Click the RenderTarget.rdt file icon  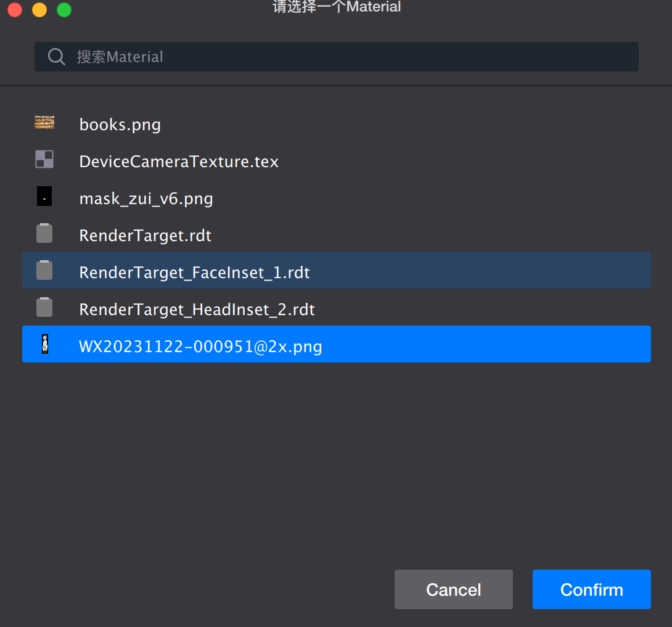tap(44, 234)
